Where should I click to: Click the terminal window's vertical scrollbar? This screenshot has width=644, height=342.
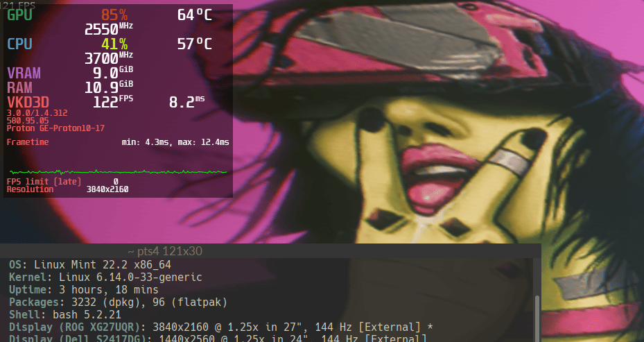[537, 318]
